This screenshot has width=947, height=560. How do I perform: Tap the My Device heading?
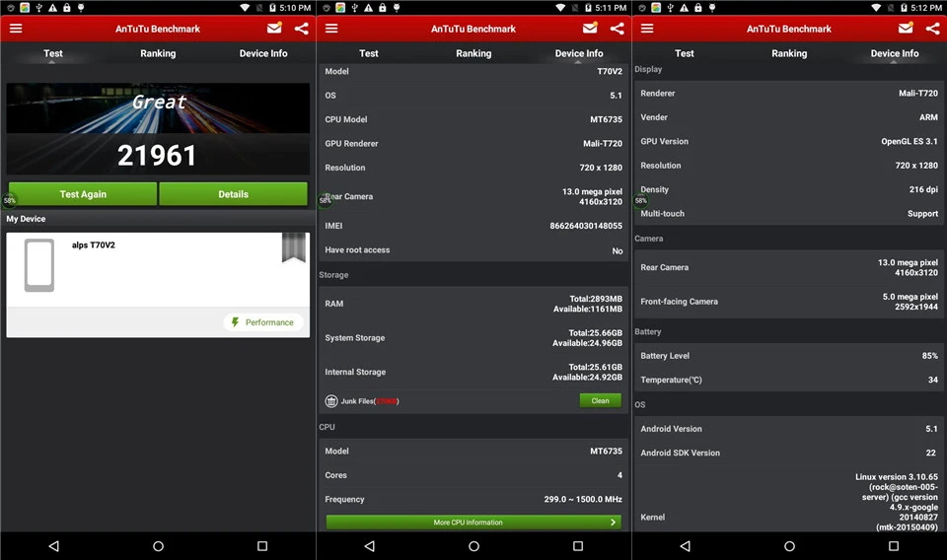pos(26,219)
